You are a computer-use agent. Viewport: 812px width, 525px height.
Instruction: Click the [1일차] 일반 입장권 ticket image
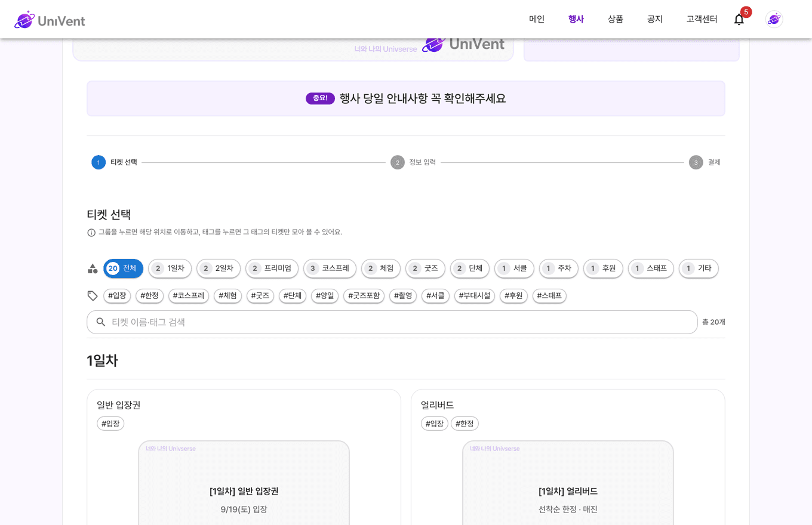pyautogui.click(x=244, y=483)
